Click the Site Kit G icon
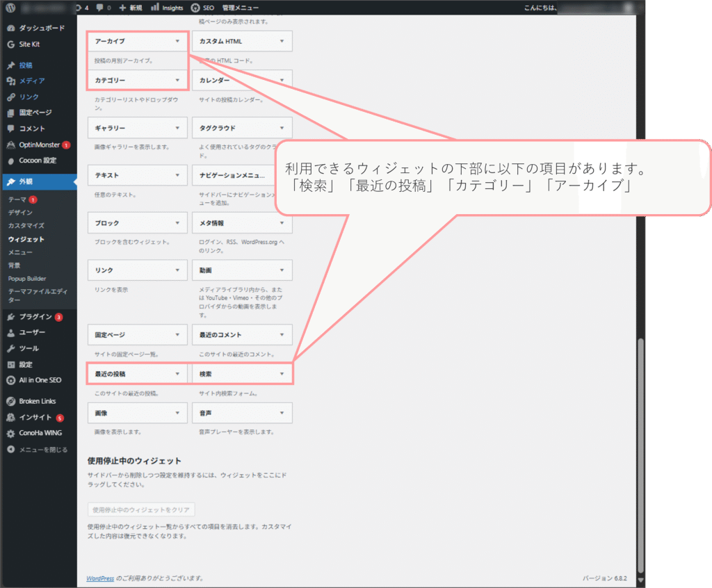The width and height of the screenshot is (712, 588). [10, 44]
